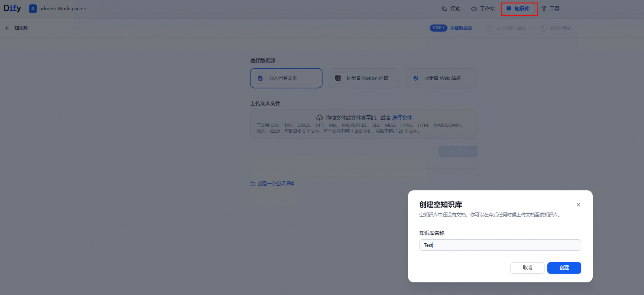Click the 探索 compass icon

coord(445,9)
